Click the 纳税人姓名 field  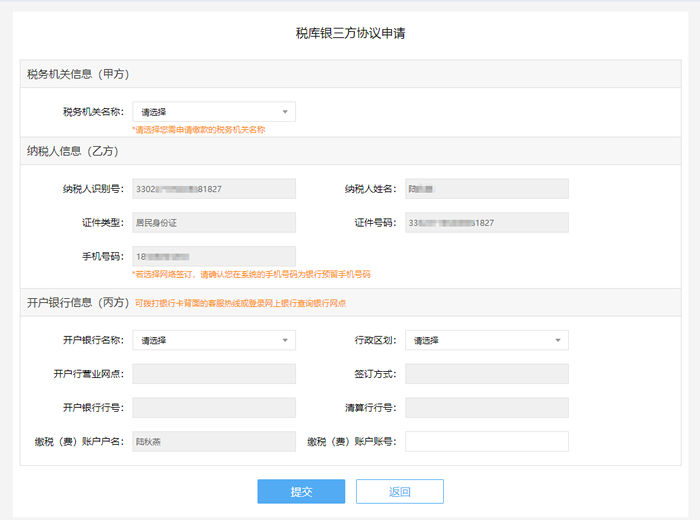pos(486,189)
